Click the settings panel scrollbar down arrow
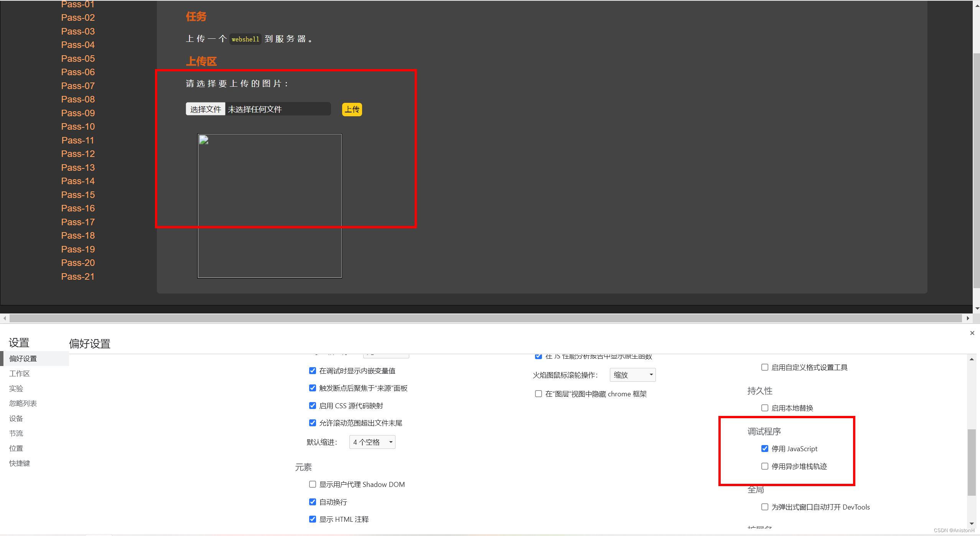 click(x=972, y=523)
